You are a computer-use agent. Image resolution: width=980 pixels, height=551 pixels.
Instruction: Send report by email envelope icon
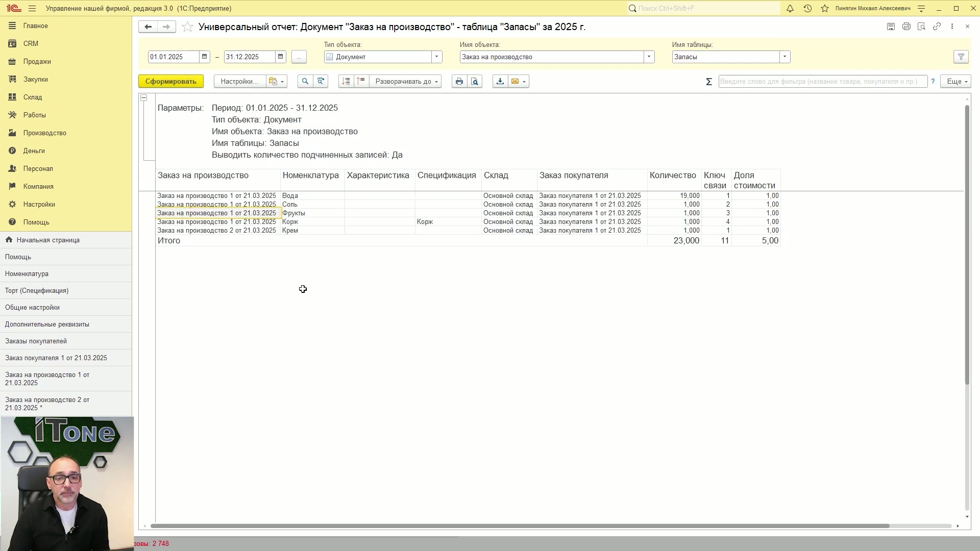[519, 82]
